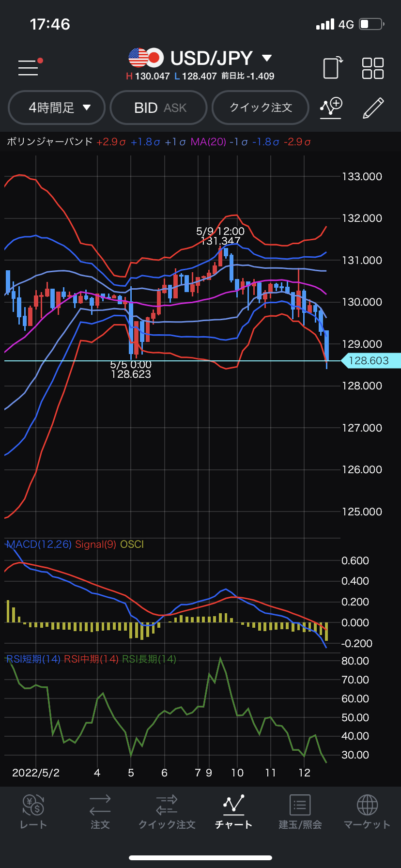Tap the add indicator chart icon
The width and height of the screenshot is (401, 868).
tap(331, 108)
